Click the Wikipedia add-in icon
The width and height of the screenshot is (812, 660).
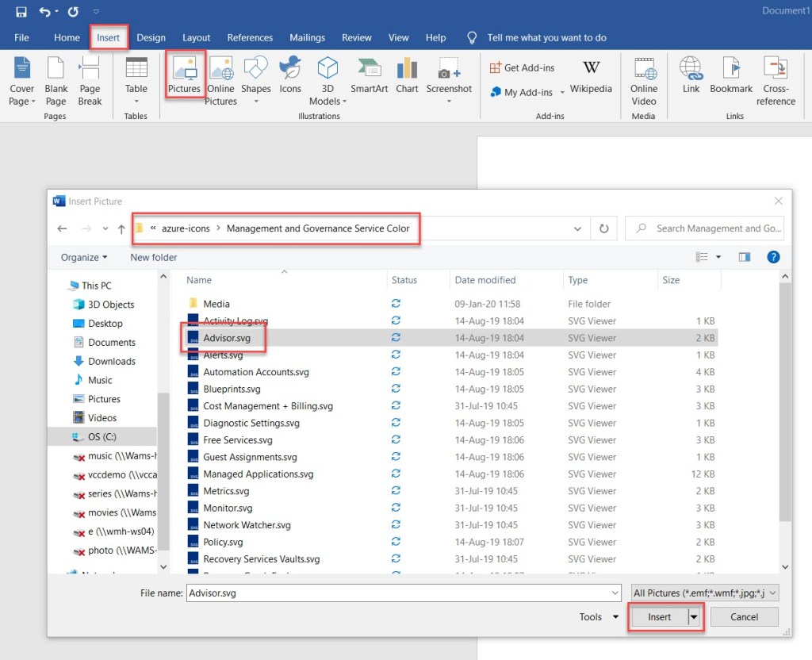click(x=591, y=75)
